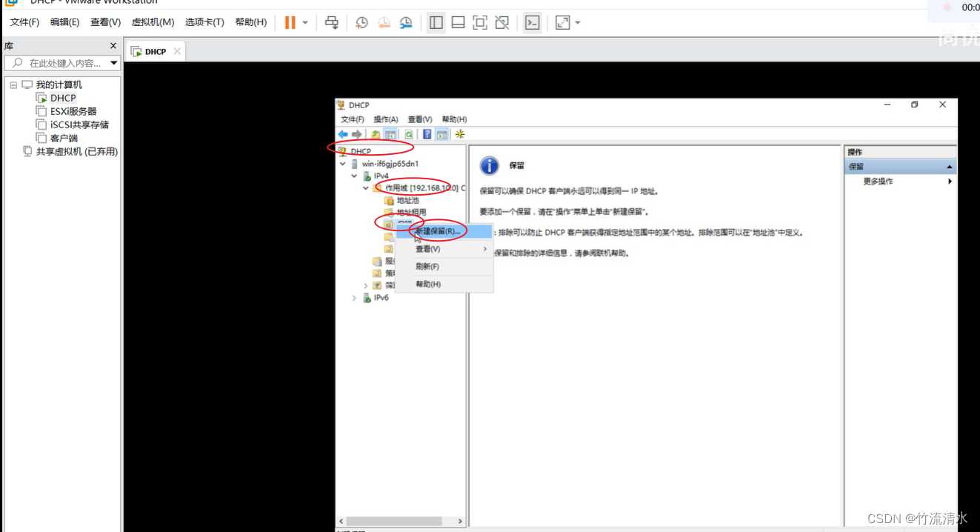Select the 地址租用 tree item
Image resolution: width=980 pixels, height=532 pixels.
[412, 212]
